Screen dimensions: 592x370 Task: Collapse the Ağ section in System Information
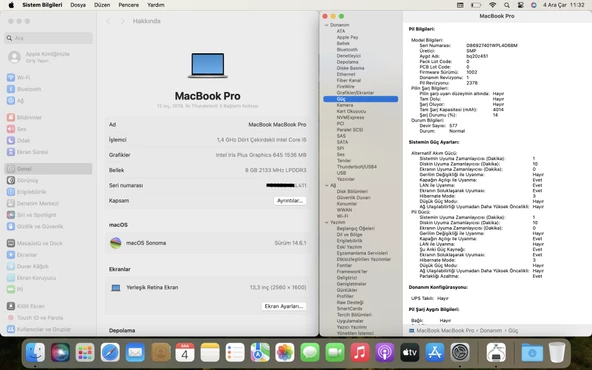point(327,185)
